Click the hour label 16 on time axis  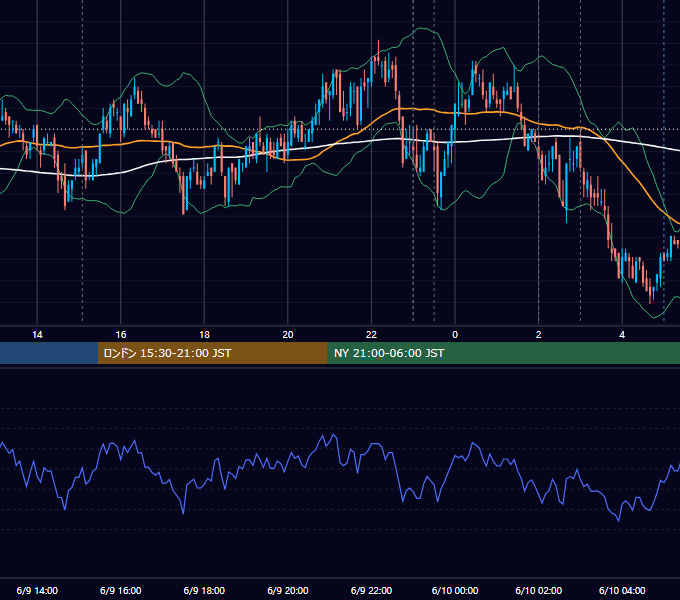121,335
